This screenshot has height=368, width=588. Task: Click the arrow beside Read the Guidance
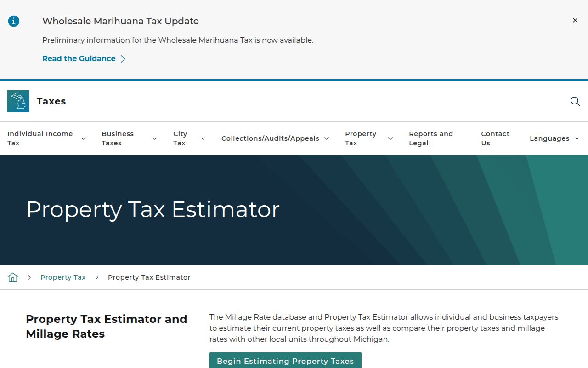(123, 59)
